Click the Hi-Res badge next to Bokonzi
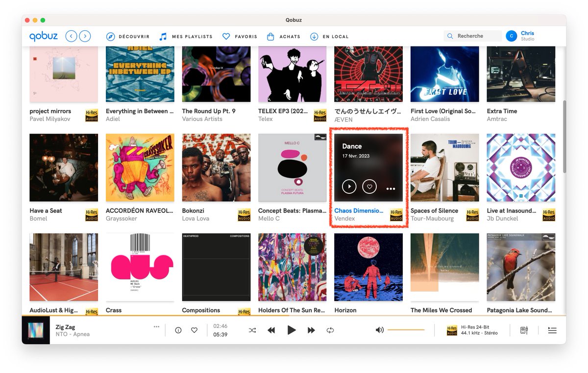The height and width of the screenshot is (373, 588). tap(244, 215)
